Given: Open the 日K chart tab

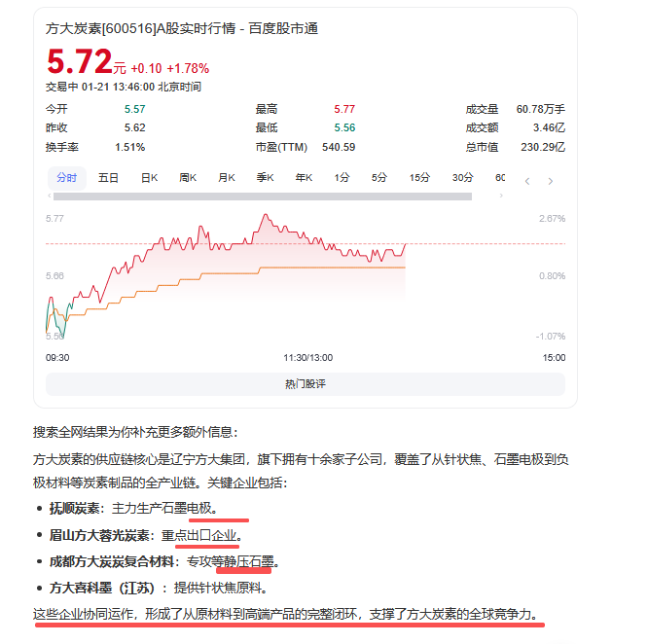Looking at the screenshot, I should click(x=149, y=178).
